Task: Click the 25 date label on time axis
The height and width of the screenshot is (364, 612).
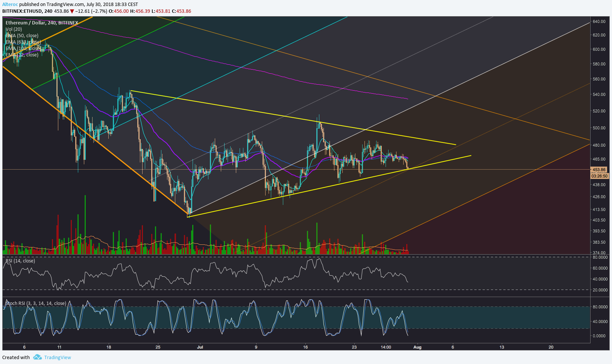Action: (x=158, y=347)
